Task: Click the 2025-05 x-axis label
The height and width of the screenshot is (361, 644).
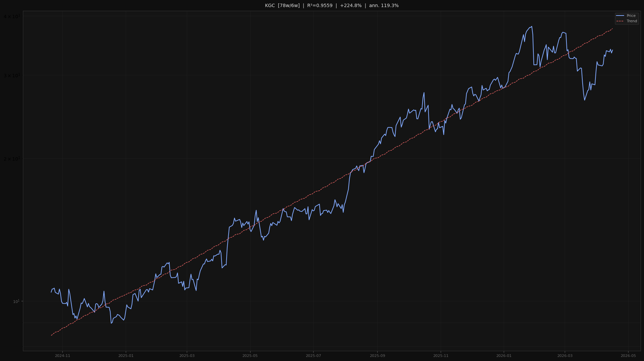Action: click(250, 356)
